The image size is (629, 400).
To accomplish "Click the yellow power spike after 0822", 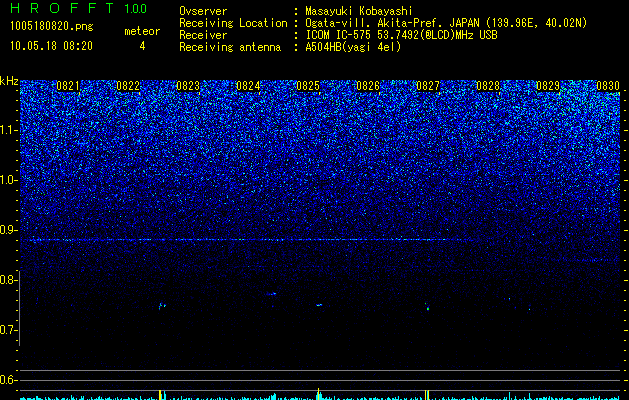I will (160, 394).
